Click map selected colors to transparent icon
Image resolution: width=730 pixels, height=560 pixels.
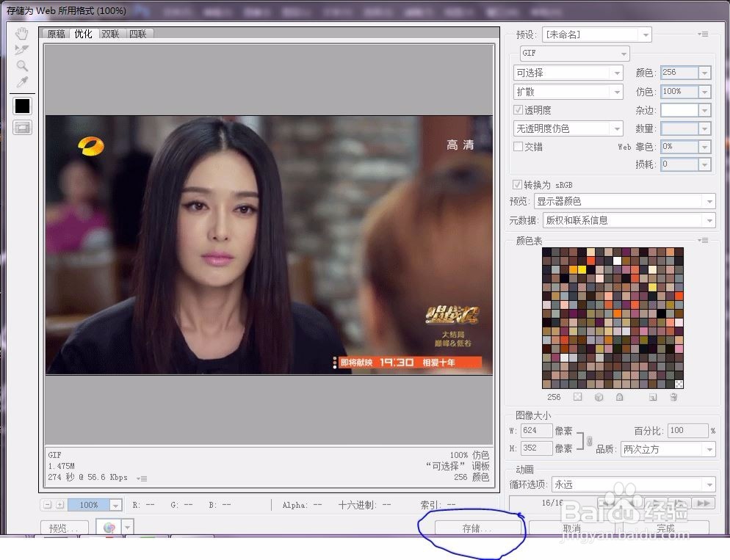click(x=577, y=397)
